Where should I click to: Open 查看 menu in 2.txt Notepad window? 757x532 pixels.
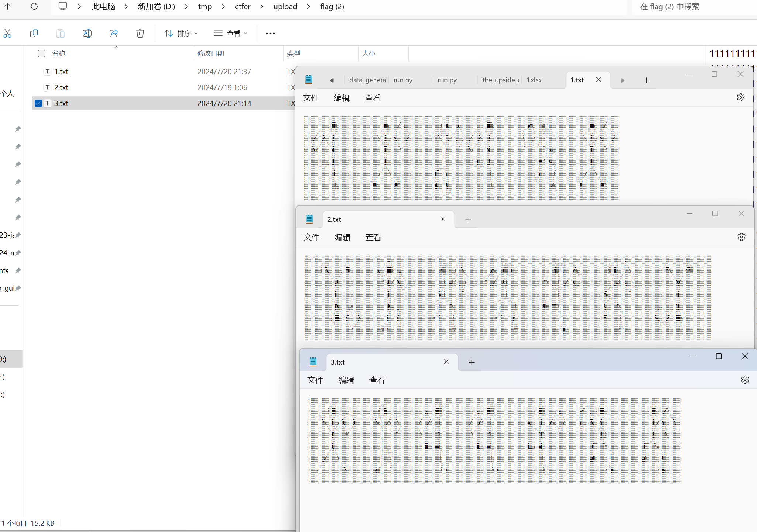[374, 237]
